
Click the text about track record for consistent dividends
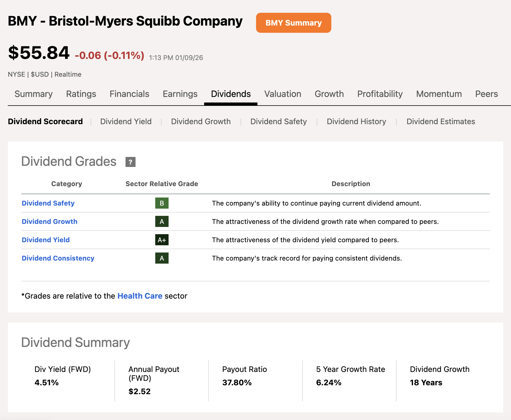[x=307, y=258]
